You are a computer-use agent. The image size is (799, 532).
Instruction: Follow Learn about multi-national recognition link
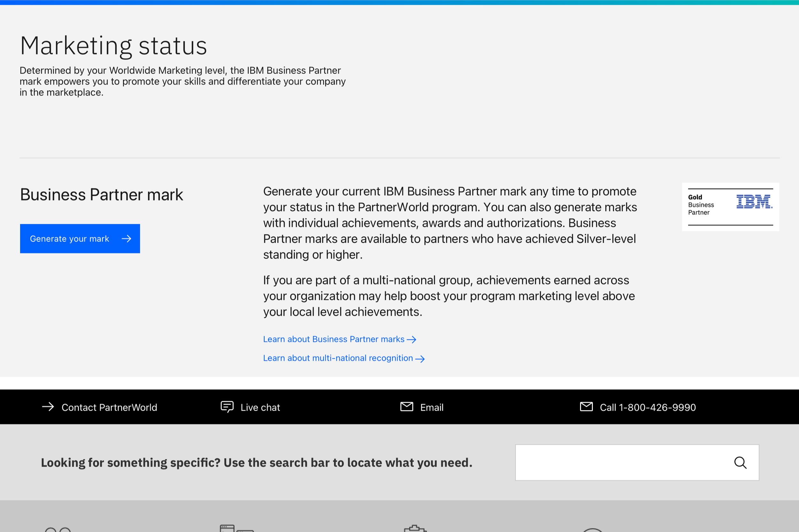344,358
